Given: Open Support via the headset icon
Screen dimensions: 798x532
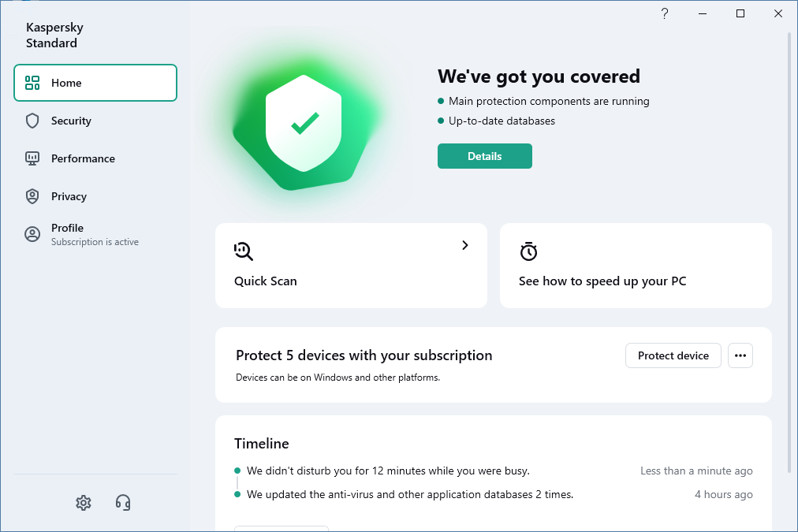Looking at the screenshot, I should coord(123,503).
